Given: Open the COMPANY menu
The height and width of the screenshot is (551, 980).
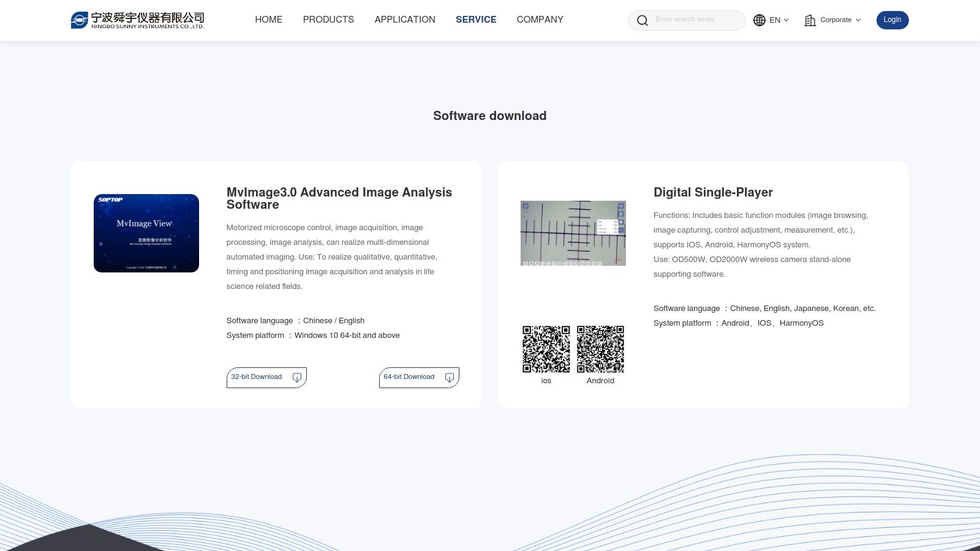Looking at the screenshot, I should [x=540, y=20].
